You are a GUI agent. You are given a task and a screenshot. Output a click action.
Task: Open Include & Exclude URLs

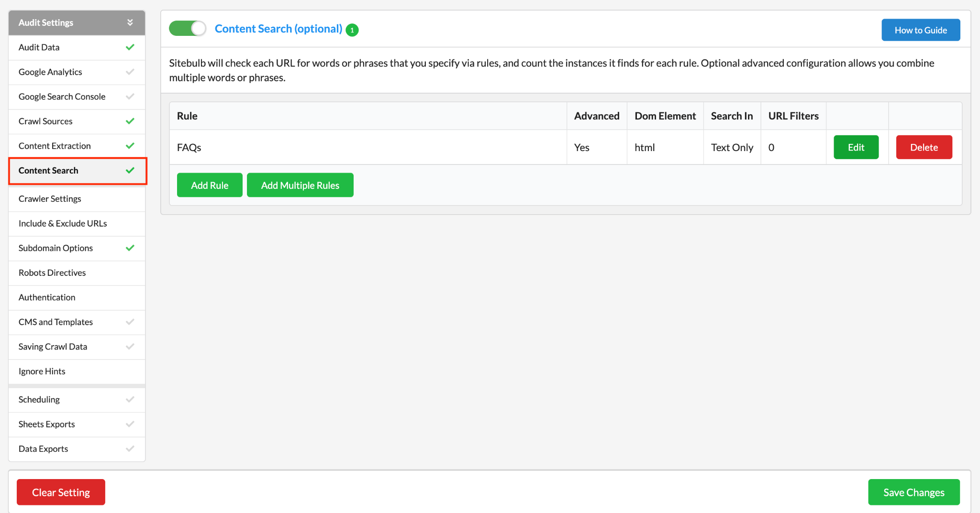(77, 224)
